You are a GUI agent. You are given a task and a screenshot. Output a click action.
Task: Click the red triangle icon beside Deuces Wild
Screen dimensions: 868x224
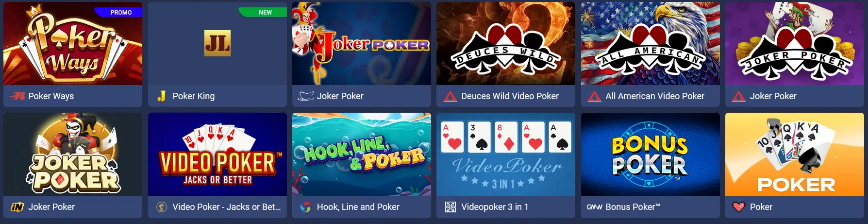(450, 96)
